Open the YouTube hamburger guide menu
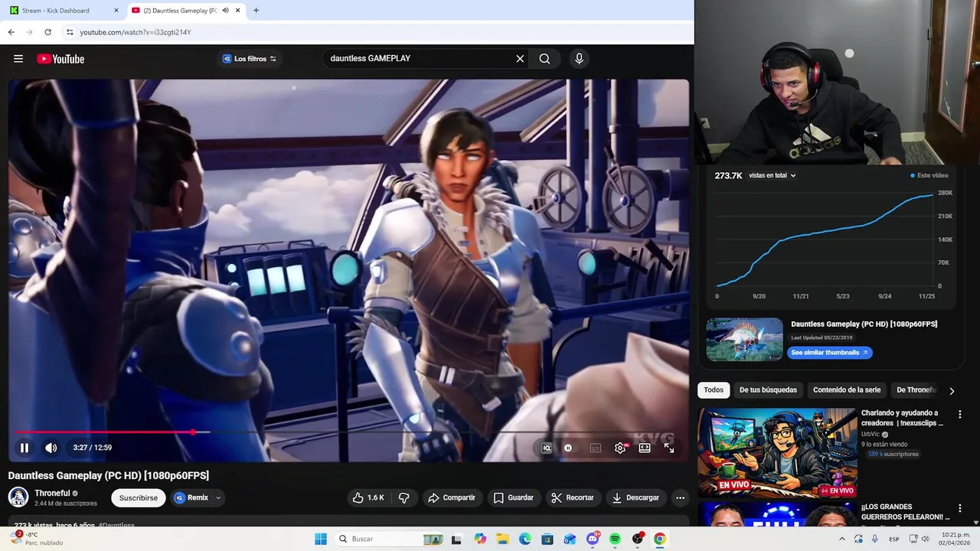Image resolution: width=980 pixels, height=551 pixels. (18, 59)
